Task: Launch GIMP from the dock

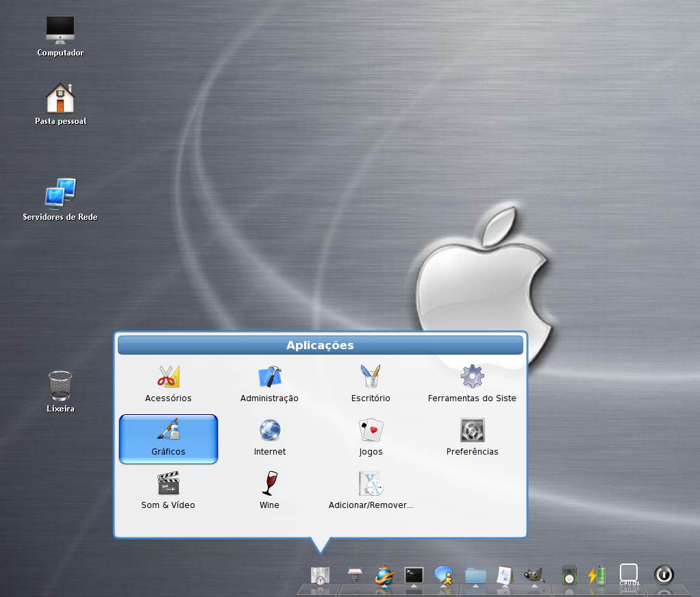Action: pyautogui.click(x=534, y=575)
